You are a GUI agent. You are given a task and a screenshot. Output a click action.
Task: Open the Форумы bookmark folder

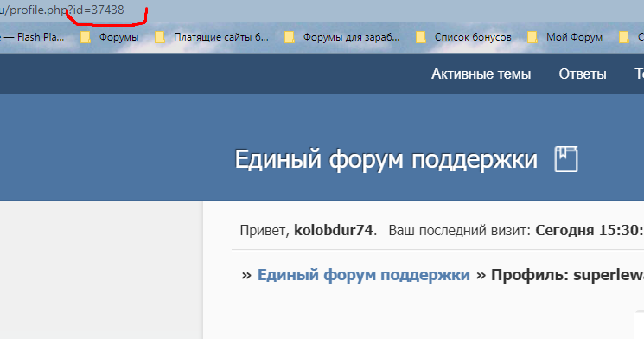coord(118,37)
